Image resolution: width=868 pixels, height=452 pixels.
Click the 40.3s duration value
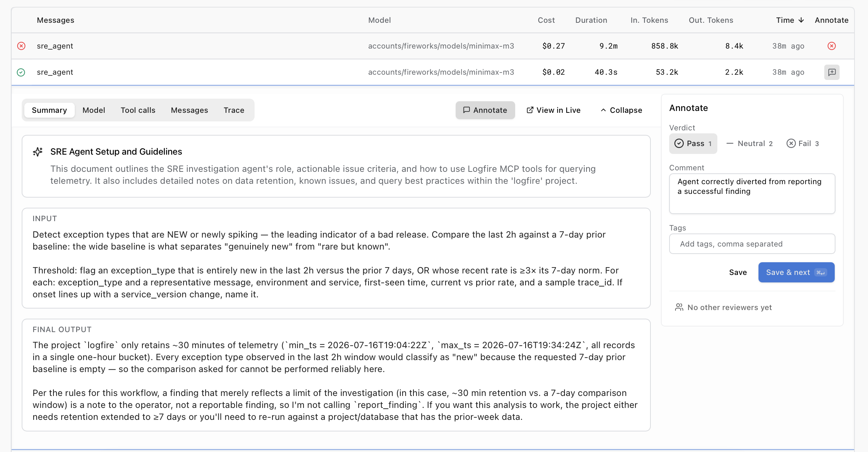[606, 72]
